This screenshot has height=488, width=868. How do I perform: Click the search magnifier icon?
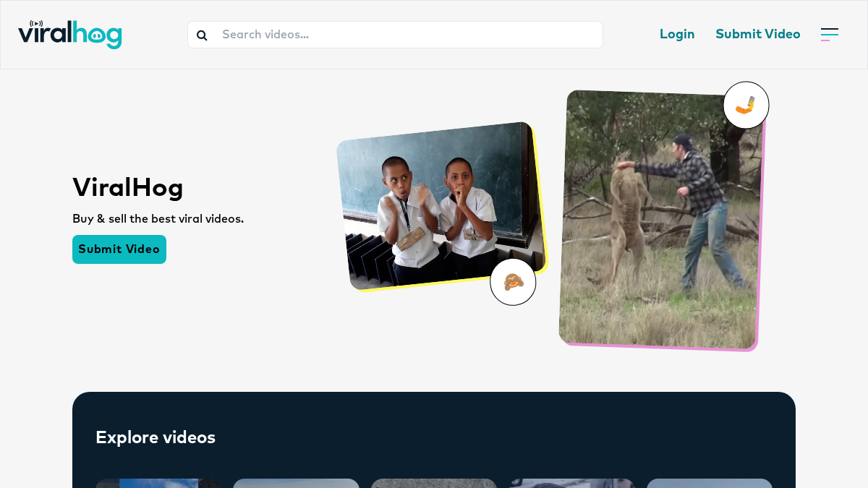[x=202, y=35]
